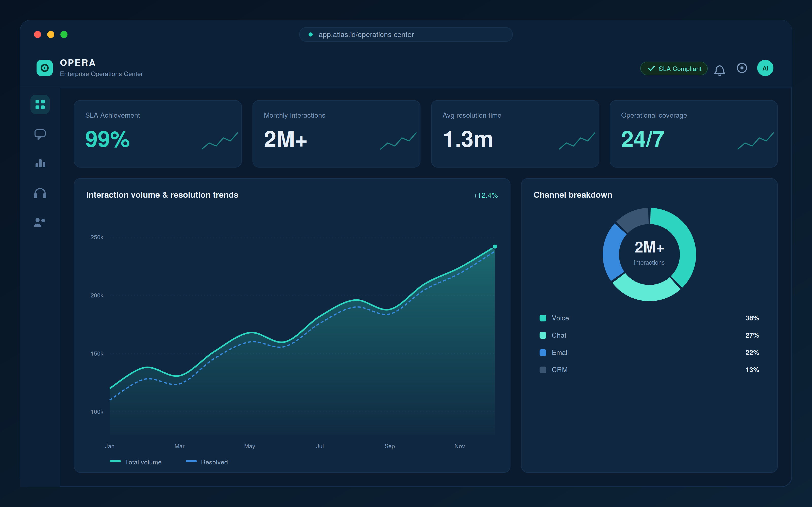Open the AI user avatar

[765, 68]
